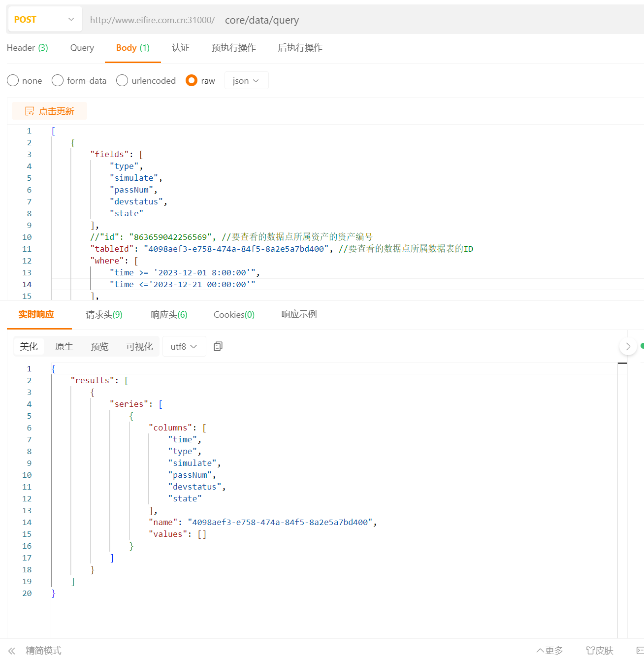The width and height of the screenshot is (644, 660).
Task: Select the 原生 response view
Action: [x=64, y=347]
